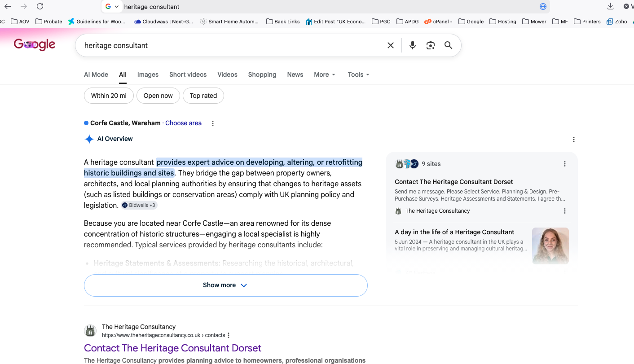Go back to the previous page
This screenshot has height=364, width=634.
click(8, 6)
